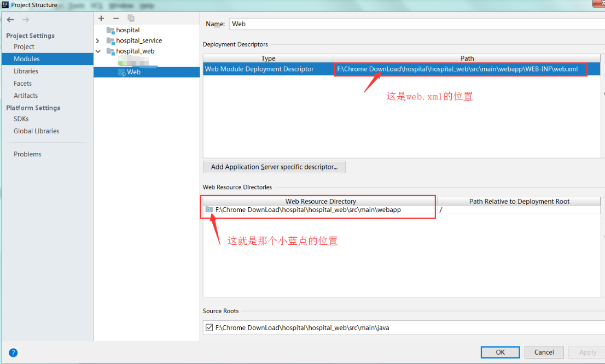This screenshot has width=605, height=364.
Task: Click Add Application Server specific descriptor button
Action: pyautogui.click(x=275, y=167)
